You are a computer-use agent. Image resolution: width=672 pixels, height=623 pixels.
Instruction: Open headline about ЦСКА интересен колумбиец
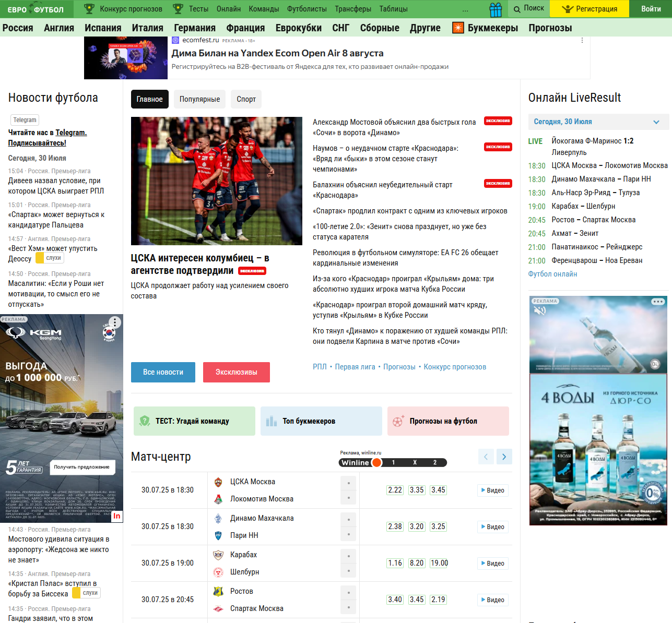pos(200,265)
